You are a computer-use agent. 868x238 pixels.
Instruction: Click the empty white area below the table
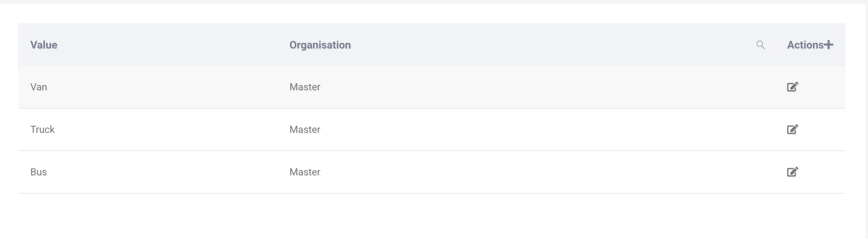(430, 216)
